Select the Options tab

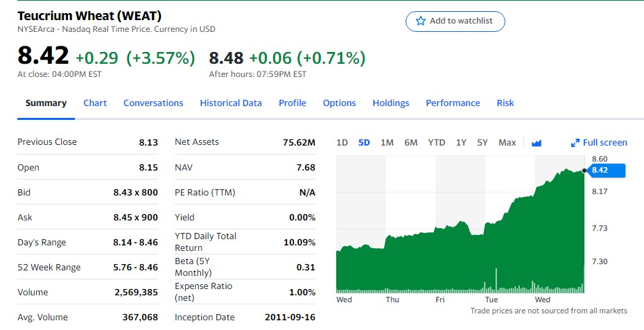click(x=339, y=103)
